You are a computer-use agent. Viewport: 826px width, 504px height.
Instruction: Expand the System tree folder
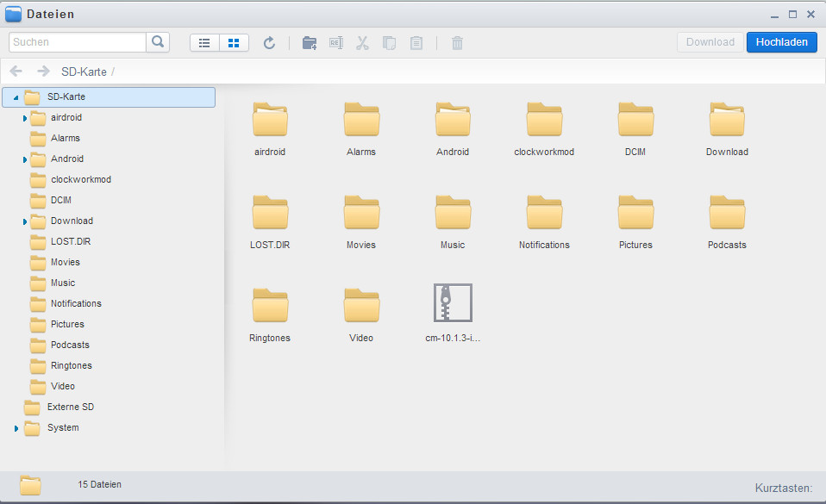[x=16, y=429]
